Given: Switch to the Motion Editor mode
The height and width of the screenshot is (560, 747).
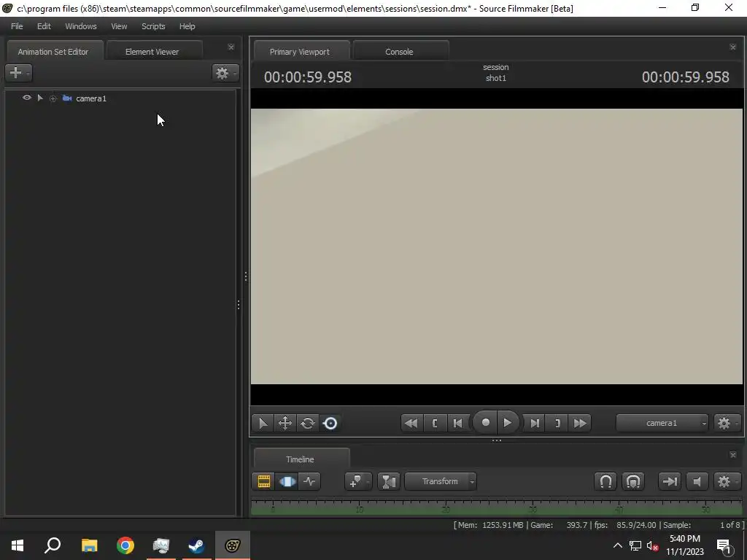Looking at the screenshot, I should [x=287, y=481].
